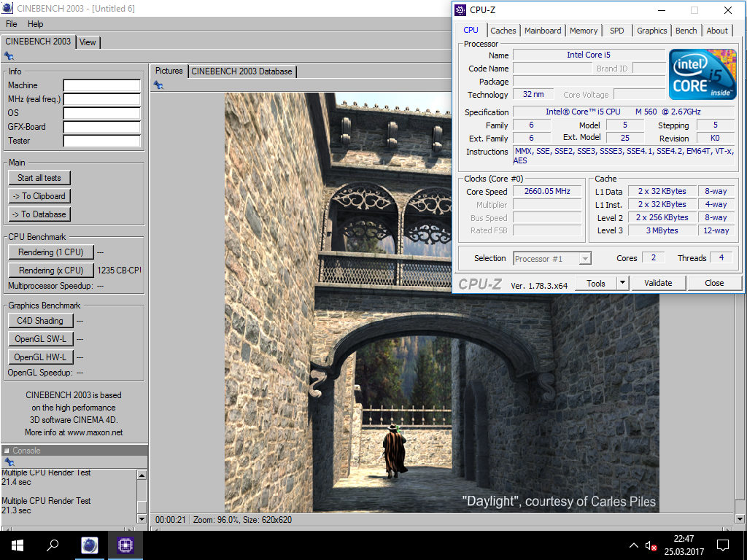
Task: Click the Close button in CPU-Z
Action: click(714, 283)
